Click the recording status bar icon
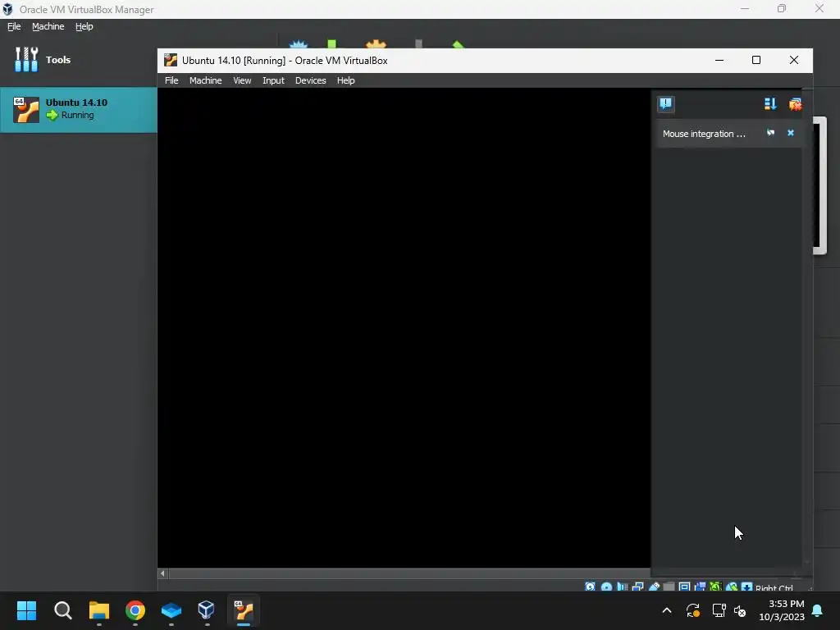This screenshot has width=840, height=630. point(701,587)
